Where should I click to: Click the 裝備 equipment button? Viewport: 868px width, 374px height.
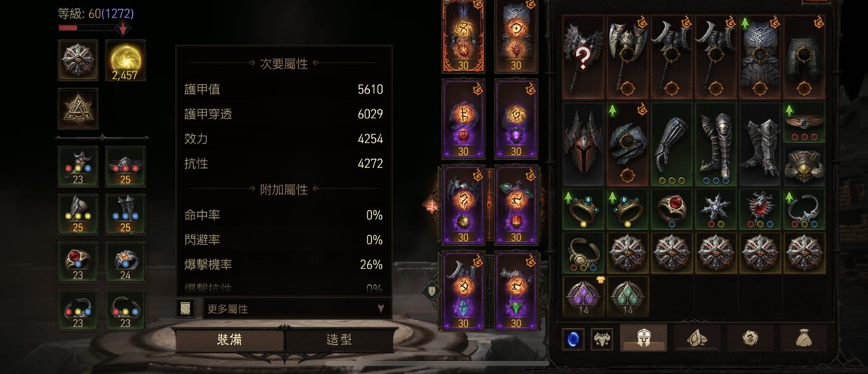[229, 340]
